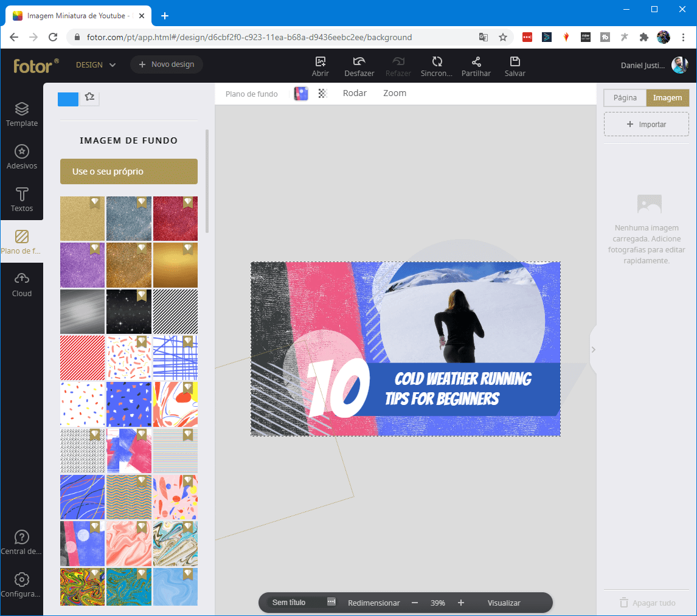Click the Salvar icon to save design
Image resolution: width=697 pixels, height=616 pixels.
(515, 66)
